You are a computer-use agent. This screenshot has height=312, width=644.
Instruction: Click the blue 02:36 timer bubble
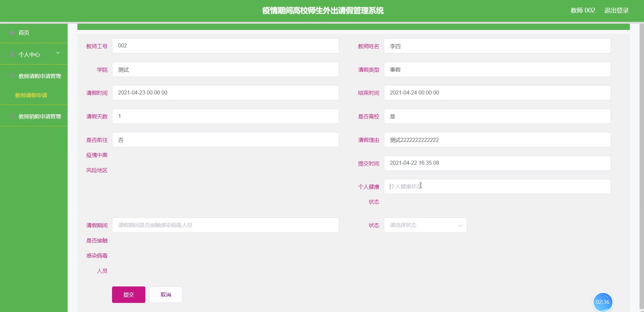tap(603, 302)
